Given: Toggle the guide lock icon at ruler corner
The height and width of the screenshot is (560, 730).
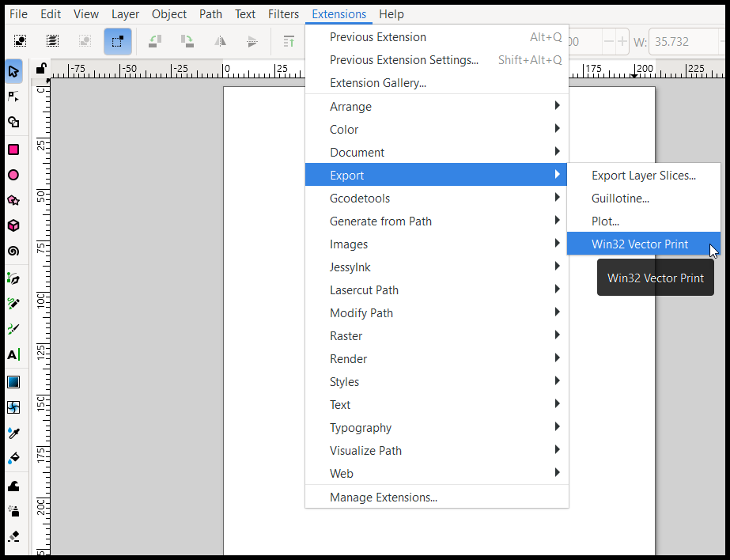Looking at the screenshot, I should 40,69.
